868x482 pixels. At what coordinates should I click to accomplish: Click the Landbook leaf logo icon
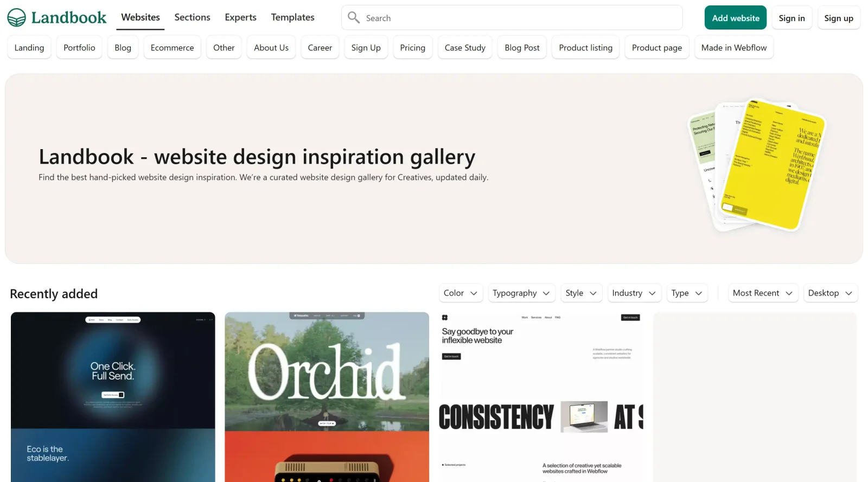pyautogui.click(x=16, y=18)
